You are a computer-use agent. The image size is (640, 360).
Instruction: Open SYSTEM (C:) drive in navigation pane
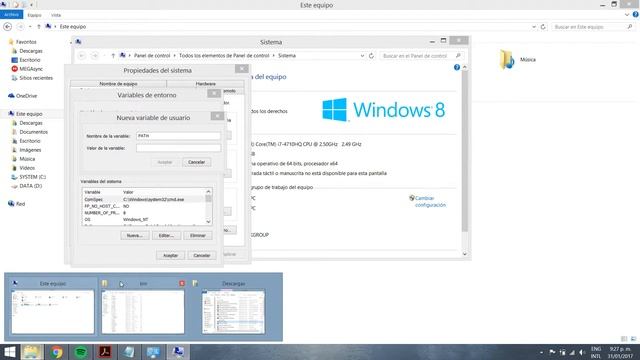coord(32,177)
